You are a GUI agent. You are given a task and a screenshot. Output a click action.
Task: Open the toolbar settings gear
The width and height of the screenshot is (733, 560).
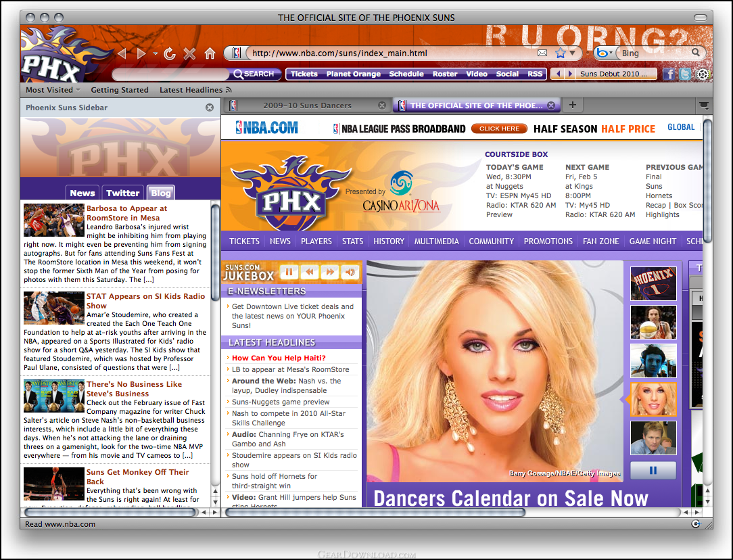(703, 74)
